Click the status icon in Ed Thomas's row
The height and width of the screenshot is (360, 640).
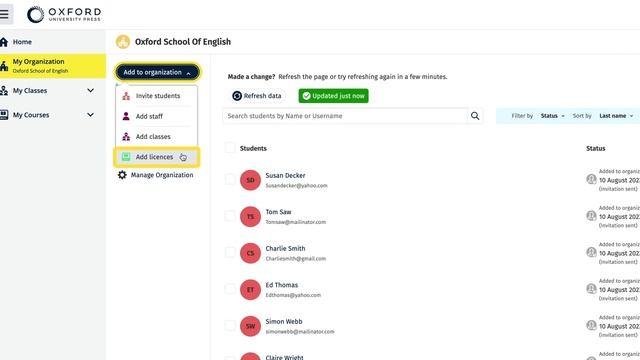click(x=591, y=289)
